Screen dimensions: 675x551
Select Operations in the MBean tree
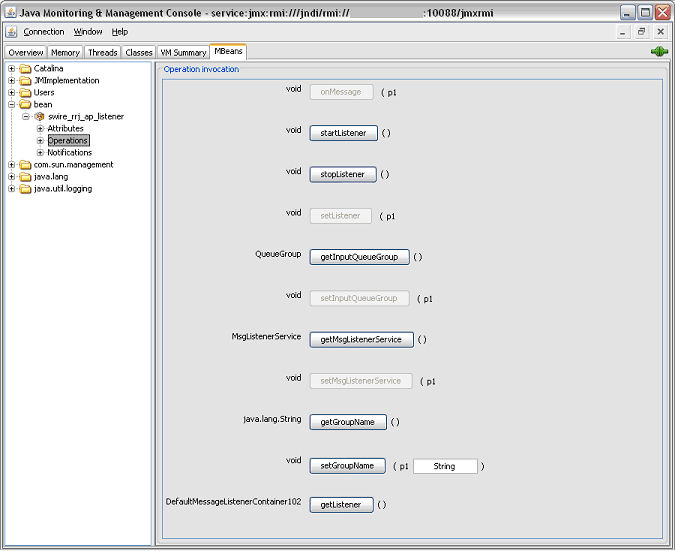[68, 140]
